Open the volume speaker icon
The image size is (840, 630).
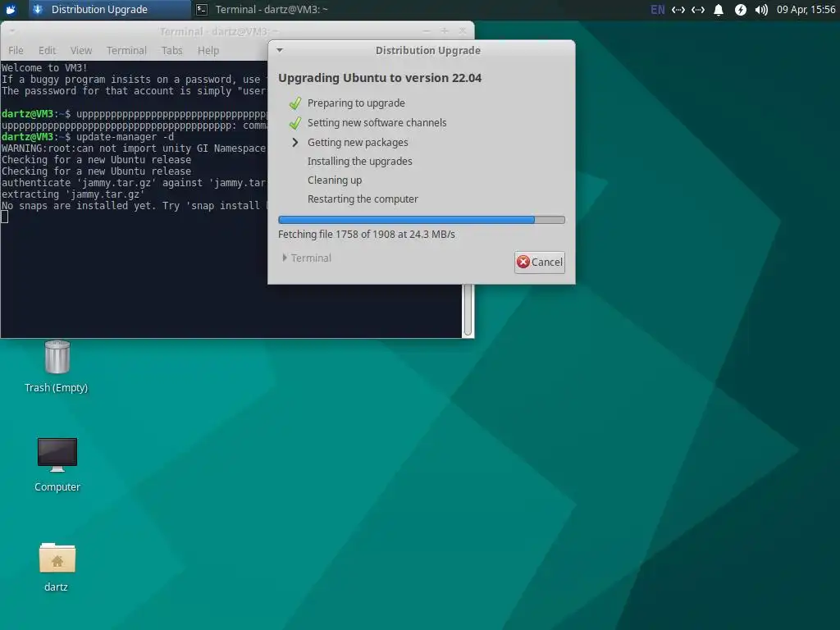(x=761, y=10)
